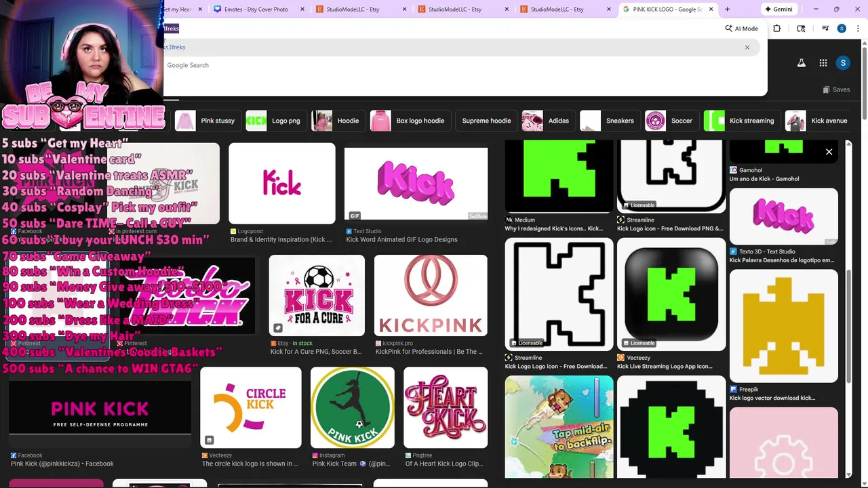Open 'Brand & Identity Inspiration (Kick' link
Screen dimensions: 868x488
coord(281,239)
